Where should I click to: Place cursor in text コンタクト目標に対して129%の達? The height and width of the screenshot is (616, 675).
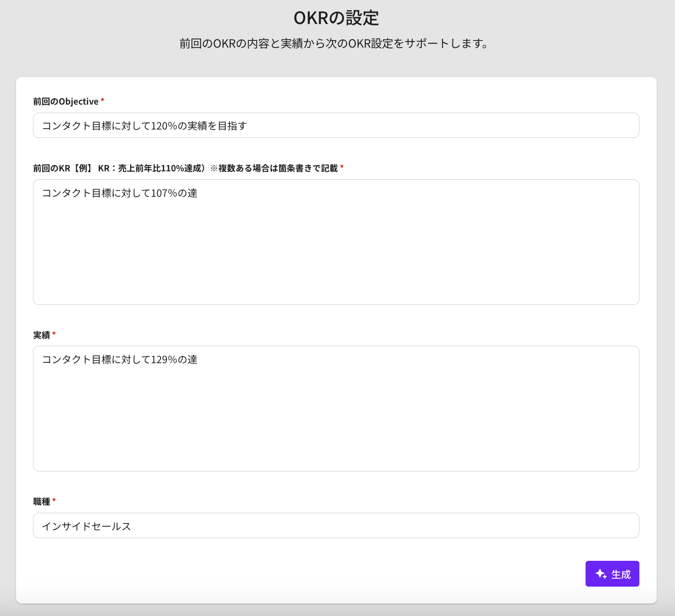(x=119, y=360)
